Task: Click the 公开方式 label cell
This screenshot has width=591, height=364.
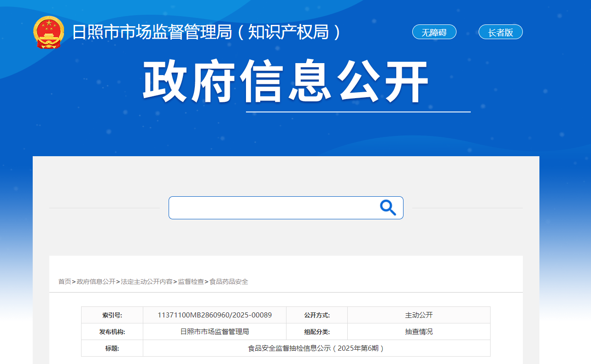Action: coord(317,315)
